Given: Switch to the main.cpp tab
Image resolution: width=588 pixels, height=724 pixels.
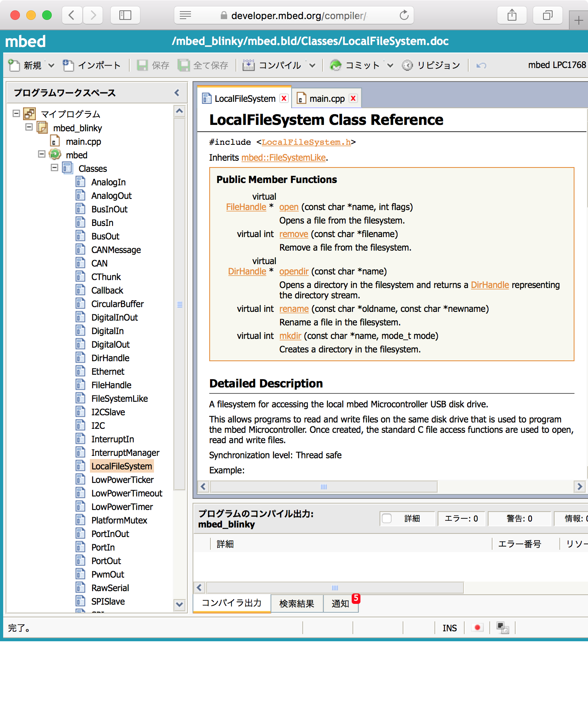Looking at the screenshot, I should (327, 99).
